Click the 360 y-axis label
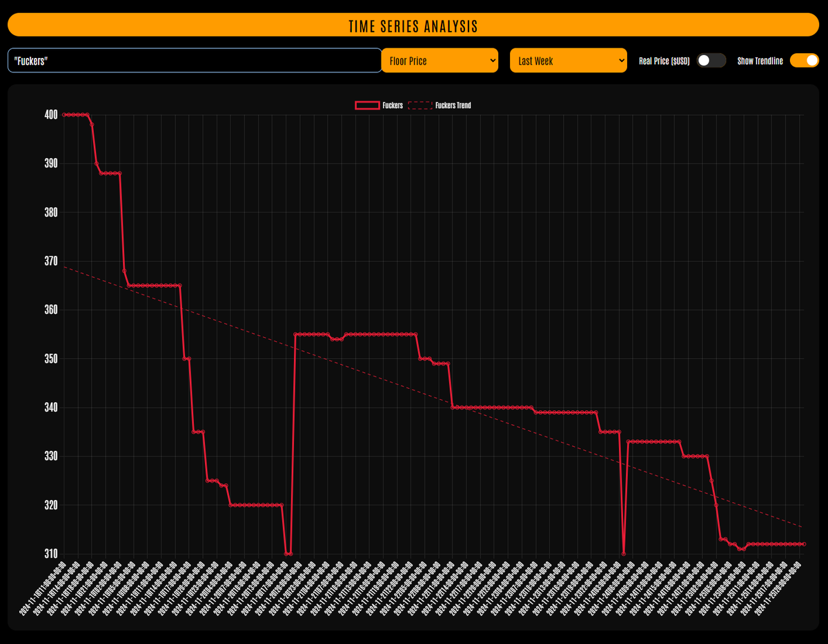This screenshot has height=644, width=828. point(50,310)
